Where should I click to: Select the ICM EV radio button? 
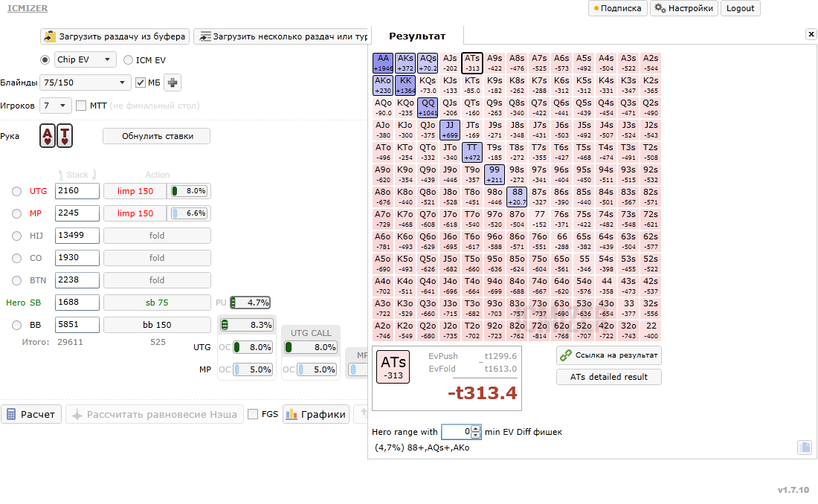point(128,60)
